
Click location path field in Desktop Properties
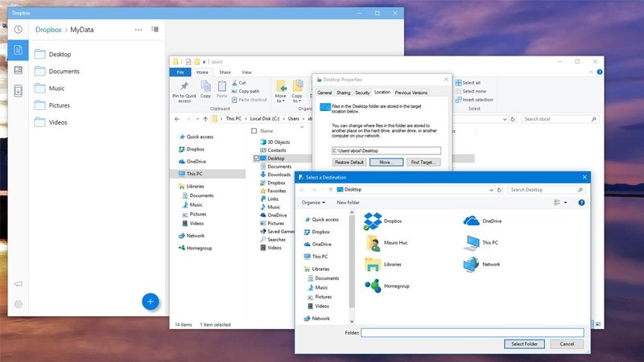click(x=386, y=150)
